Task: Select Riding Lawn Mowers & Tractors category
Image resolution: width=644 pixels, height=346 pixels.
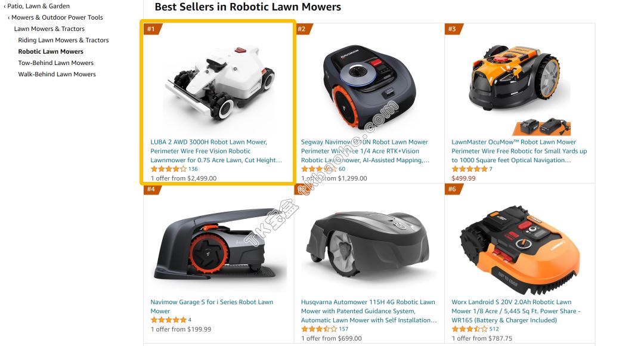Action: (63, 41)
